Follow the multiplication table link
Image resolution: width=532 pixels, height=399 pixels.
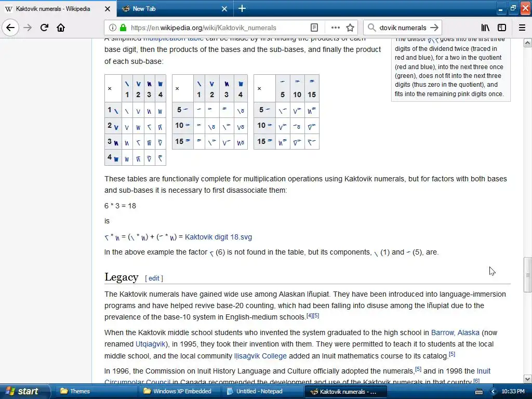[174, 38]
